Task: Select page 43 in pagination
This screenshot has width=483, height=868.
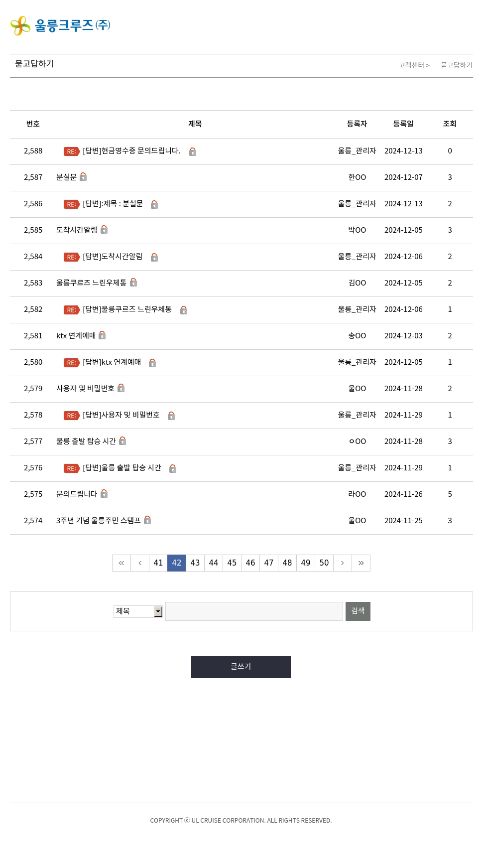Action: pyautogui.click(x=195, y=563)
